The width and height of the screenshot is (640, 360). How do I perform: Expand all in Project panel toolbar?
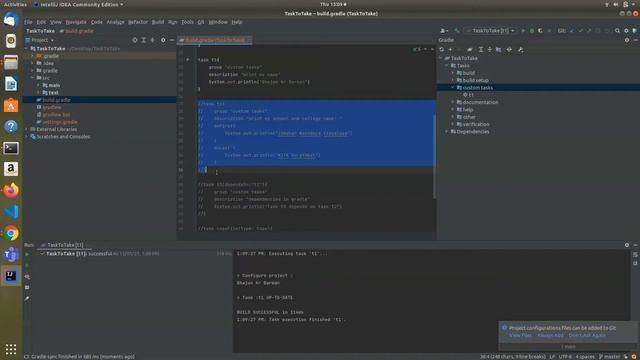click(144, 40)
